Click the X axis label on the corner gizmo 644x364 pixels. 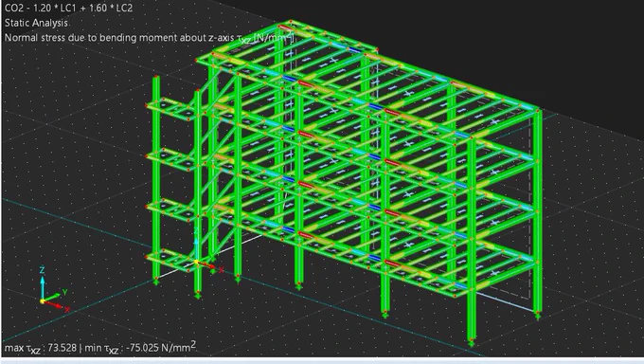pos(67,310)
